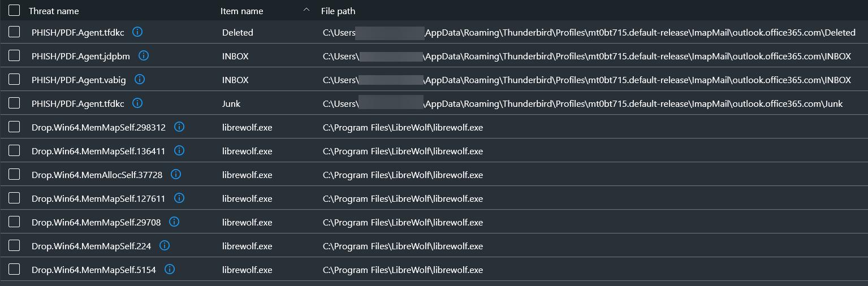Click info icon next to Drop.Win64.MemMapSelf.136411
This screenshot has width=868, height=286.
(179, 150)
